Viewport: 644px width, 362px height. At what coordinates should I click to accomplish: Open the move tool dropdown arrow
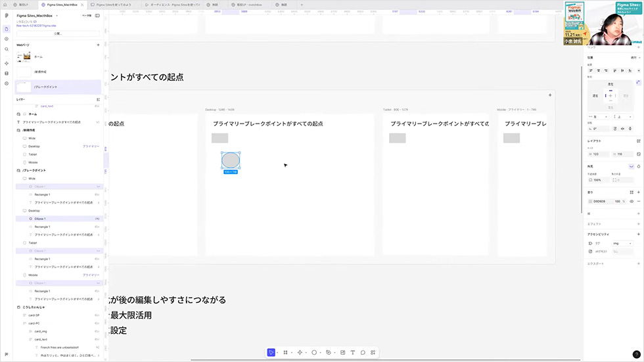[277, 353]
